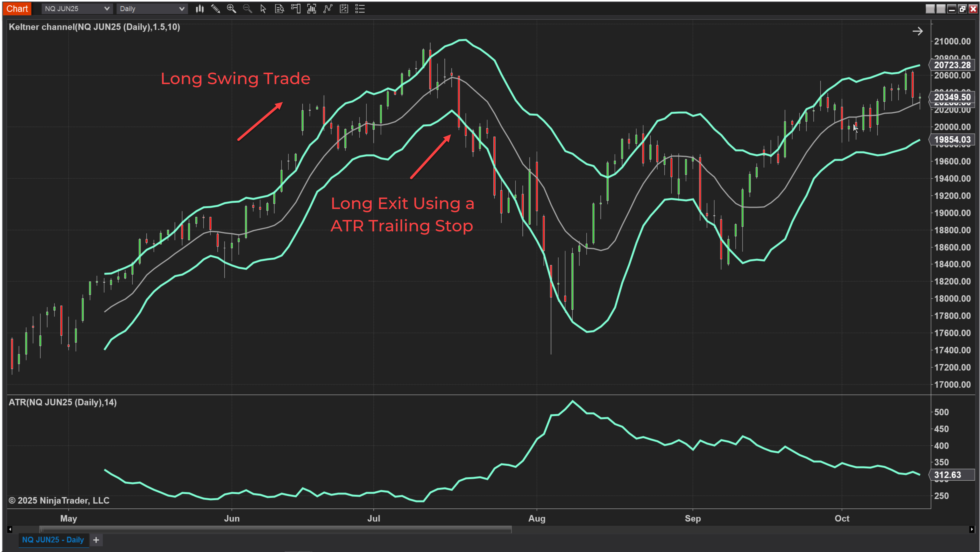This screenshot has height=552, width=980.
Task: Select the cursor pointer tool
Action: pyautogui.click(x=263, y=9)
